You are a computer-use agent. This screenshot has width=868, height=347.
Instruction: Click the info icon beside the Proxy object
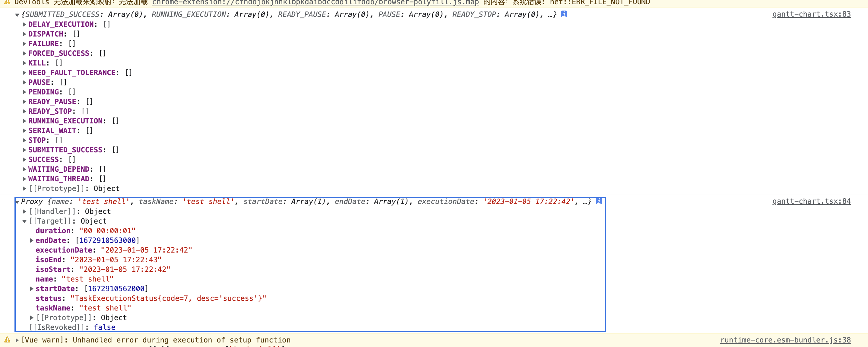[599, 201]
